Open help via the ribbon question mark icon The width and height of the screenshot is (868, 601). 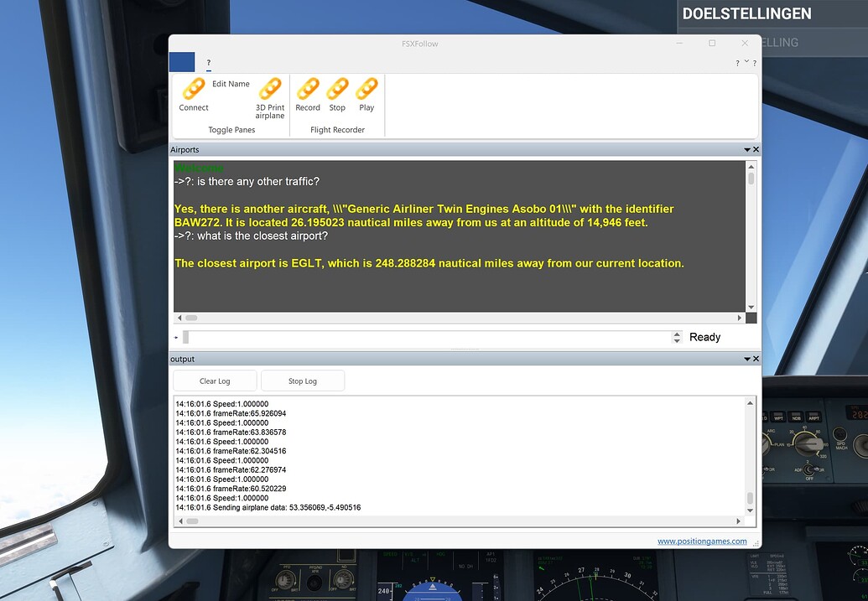click(754, 62)
